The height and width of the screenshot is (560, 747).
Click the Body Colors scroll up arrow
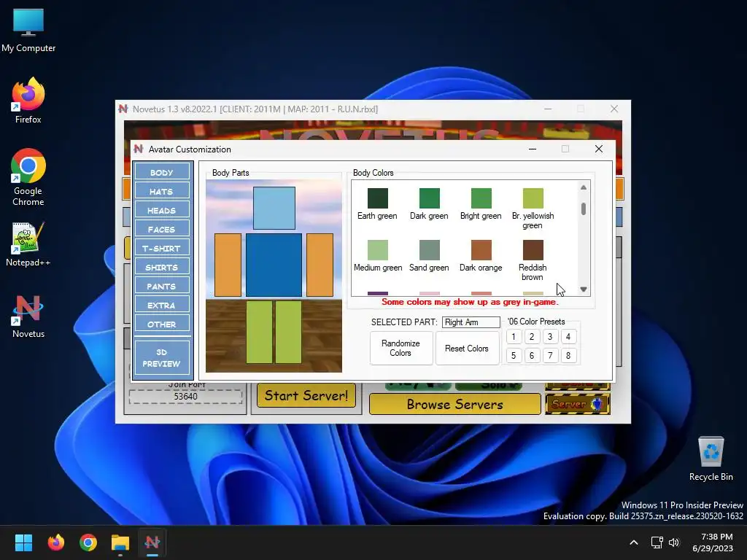584,187
